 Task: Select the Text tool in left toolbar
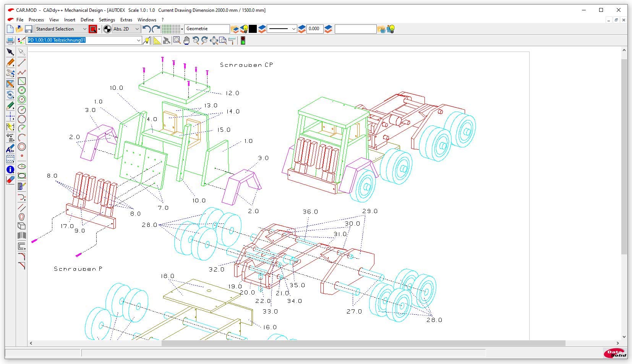[x=10, y=149]
